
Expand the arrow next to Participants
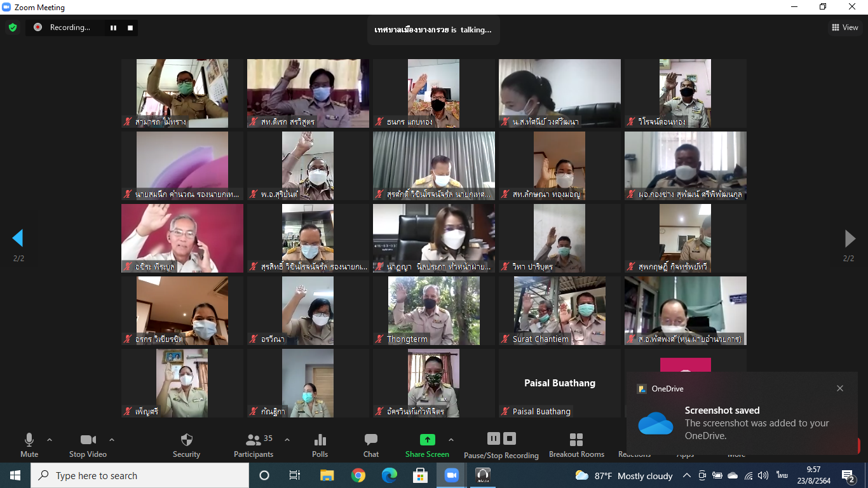pos(287,440)
